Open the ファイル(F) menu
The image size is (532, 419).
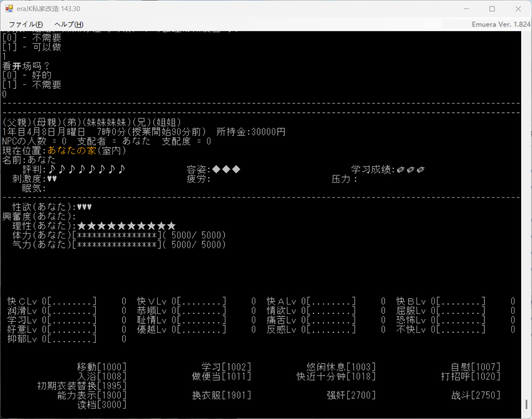point(26,24)
